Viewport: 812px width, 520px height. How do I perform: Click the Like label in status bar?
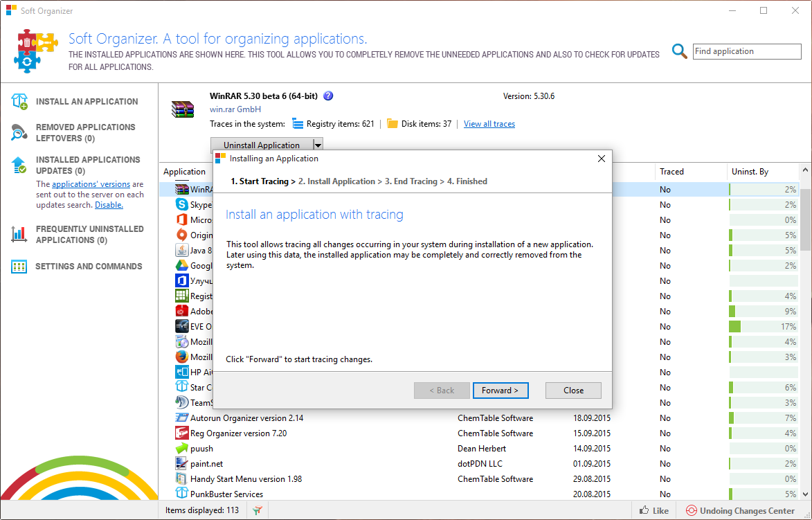click(660, 511)
